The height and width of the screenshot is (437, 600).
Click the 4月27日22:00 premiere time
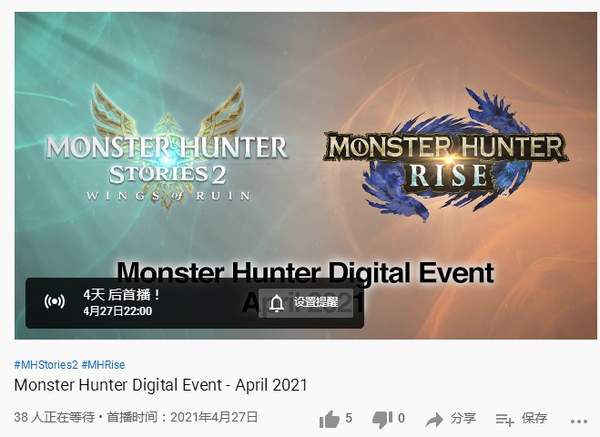pyautogui.click(x=117, y=311)
